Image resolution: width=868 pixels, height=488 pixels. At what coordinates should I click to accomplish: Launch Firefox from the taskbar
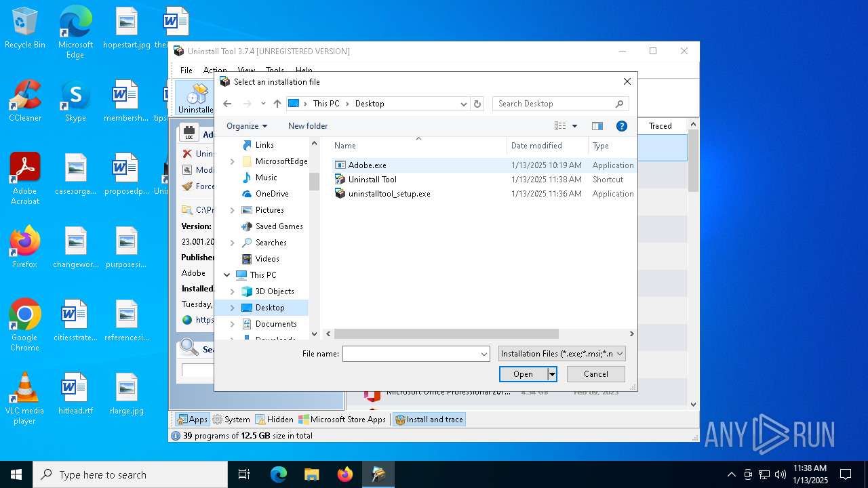(345, 474)
